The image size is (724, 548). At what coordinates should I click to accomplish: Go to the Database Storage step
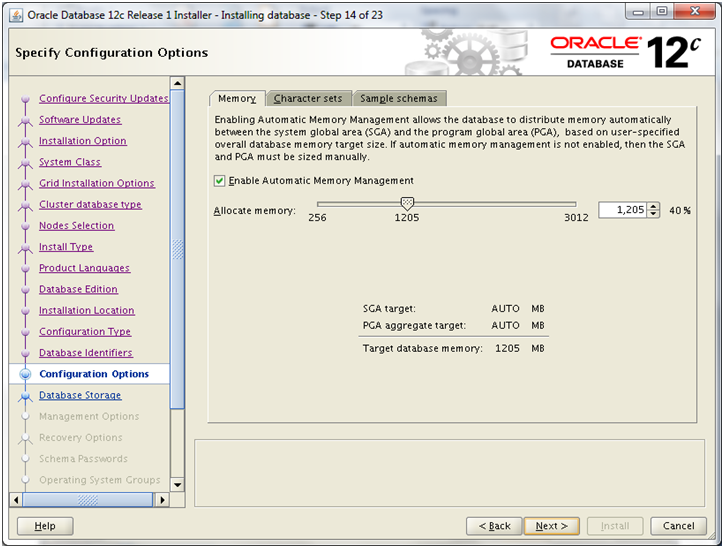pos(80,396)
